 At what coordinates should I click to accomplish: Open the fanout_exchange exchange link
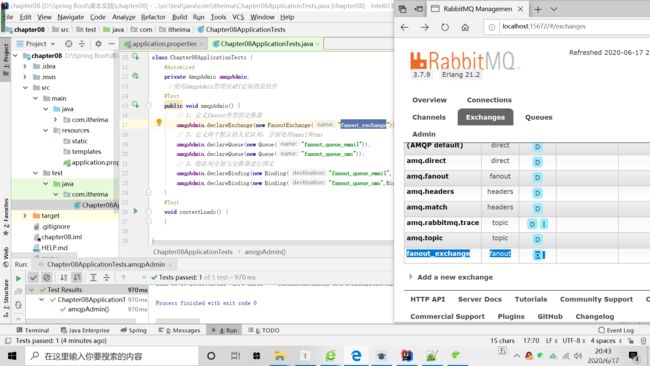438,253
